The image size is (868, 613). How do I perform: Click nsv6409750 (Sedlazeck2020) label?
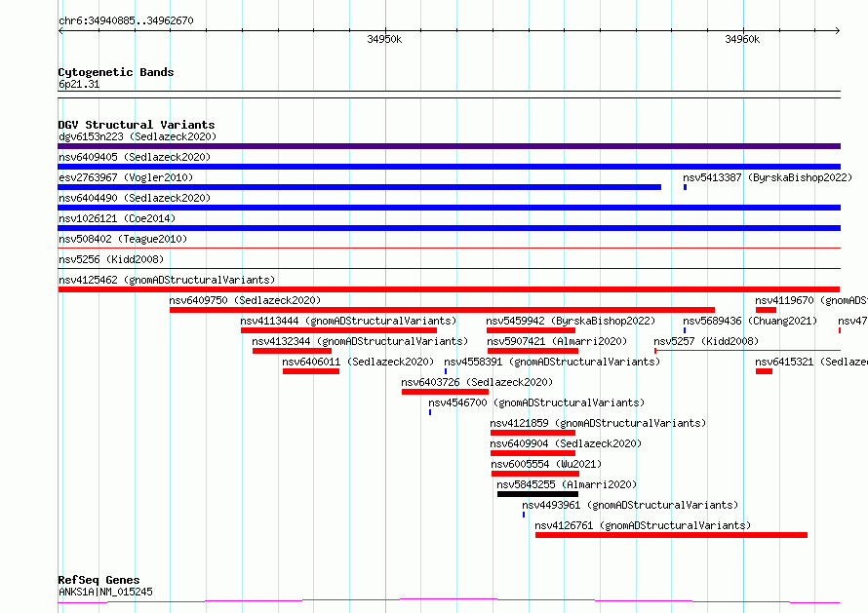[245, 300]
